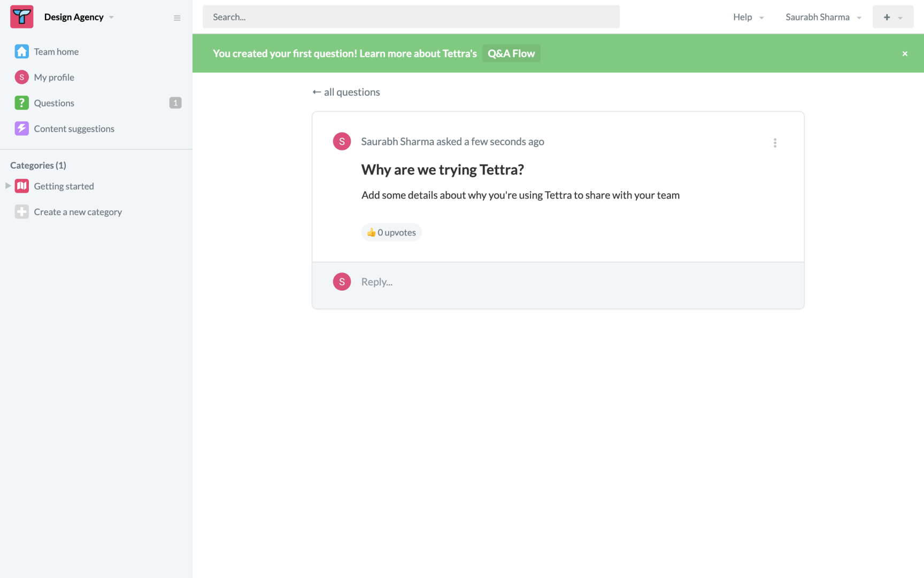
Task: Click the My profile avatar icon
Action: click(x=22, y=77)
